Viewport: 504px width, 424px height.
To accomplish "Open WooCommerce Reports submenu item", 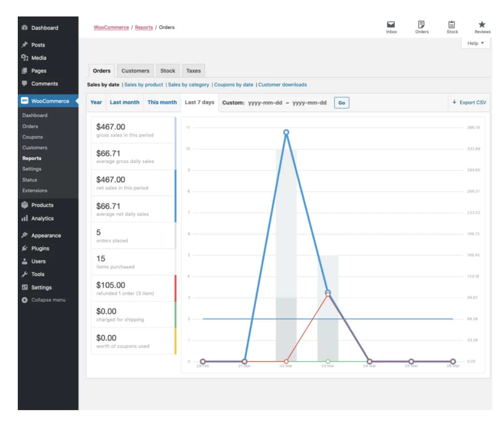I will [x=32, y=158].
